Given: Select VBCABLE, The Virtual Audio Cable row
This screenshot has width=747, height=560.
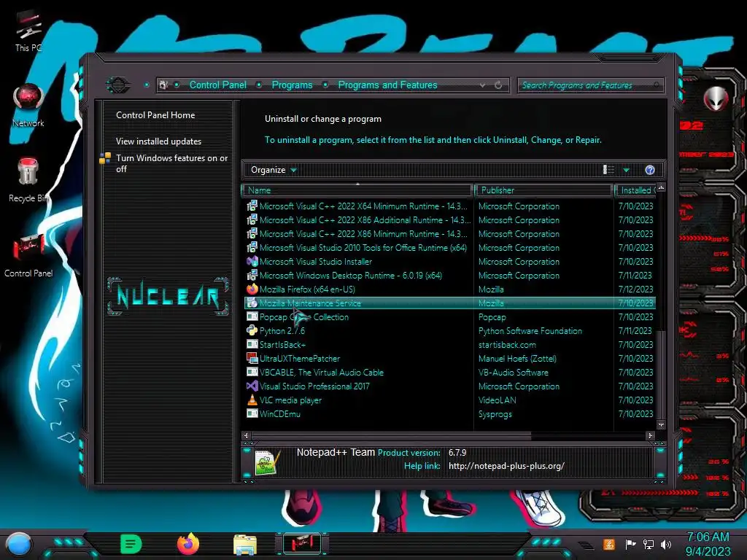Looking at the screenshot, I should pyautogui.click(x=449, y=373).
